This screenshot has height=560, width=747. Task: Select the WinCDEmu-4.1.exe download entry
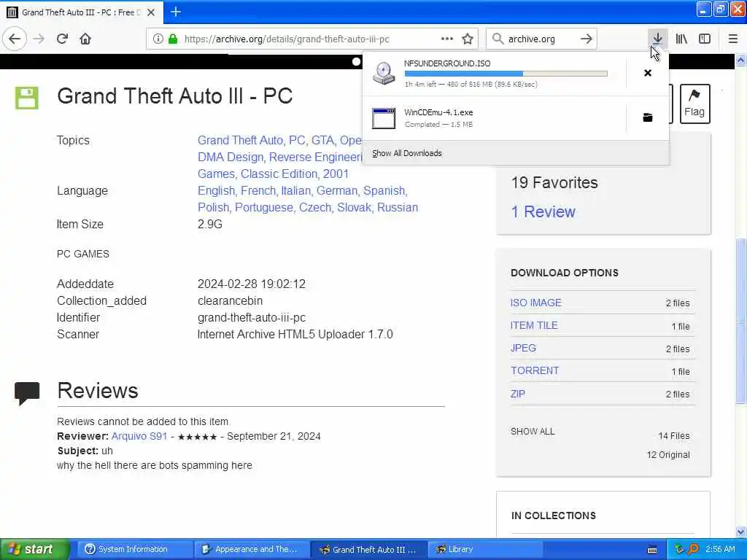pos(494,118)
